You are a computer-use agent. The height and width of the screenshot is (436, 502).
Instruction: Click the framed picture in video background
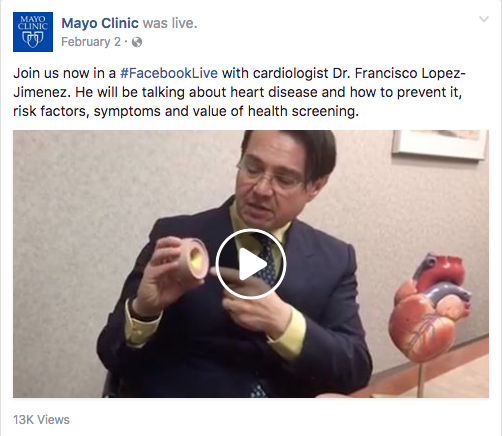[x=440, y=145]
